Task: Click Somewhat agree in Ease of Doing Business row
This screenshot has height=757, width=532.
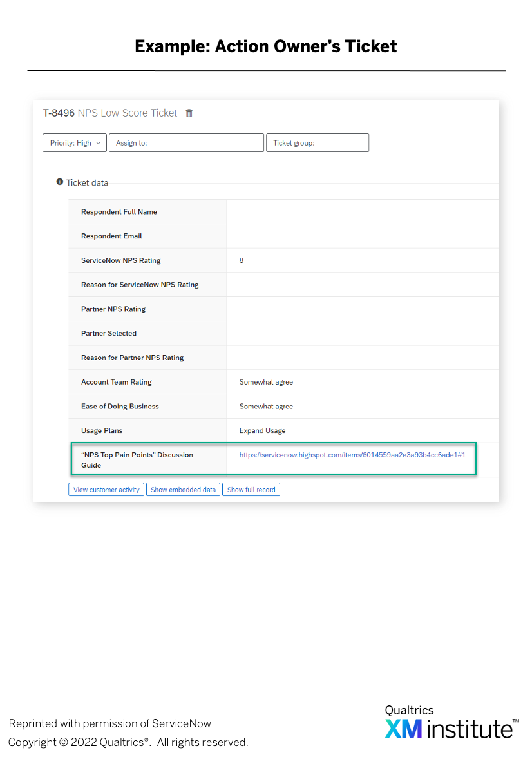Action: pyautogui.click(x=266, y=407)
